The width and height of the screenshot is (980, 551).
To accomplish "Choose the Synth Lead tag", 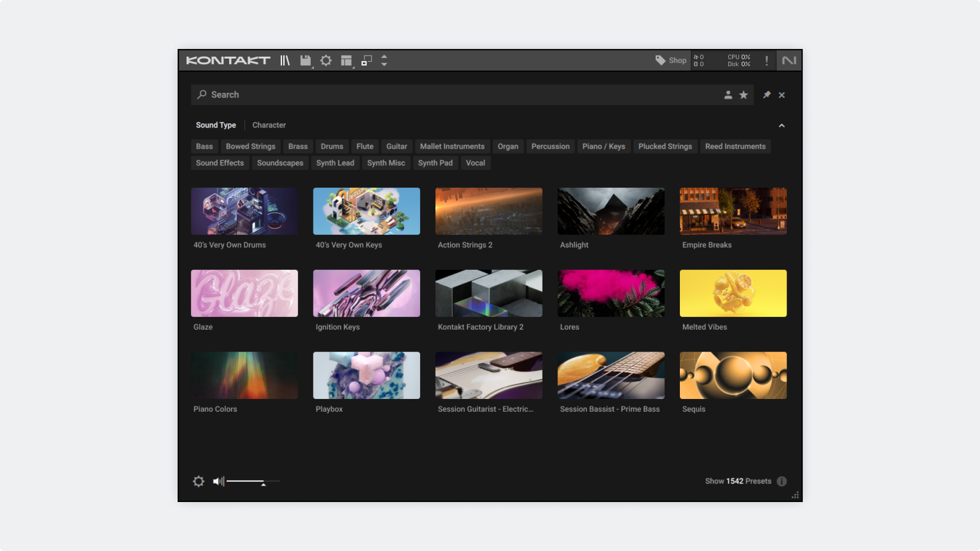I will [x=335, y=163].
